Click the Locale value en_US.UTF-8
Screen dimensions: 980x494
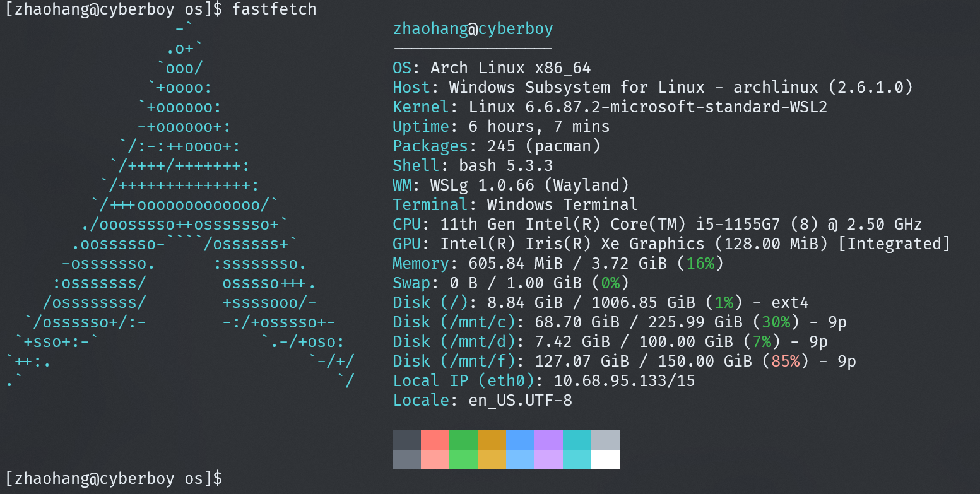(x=521, y=400)
